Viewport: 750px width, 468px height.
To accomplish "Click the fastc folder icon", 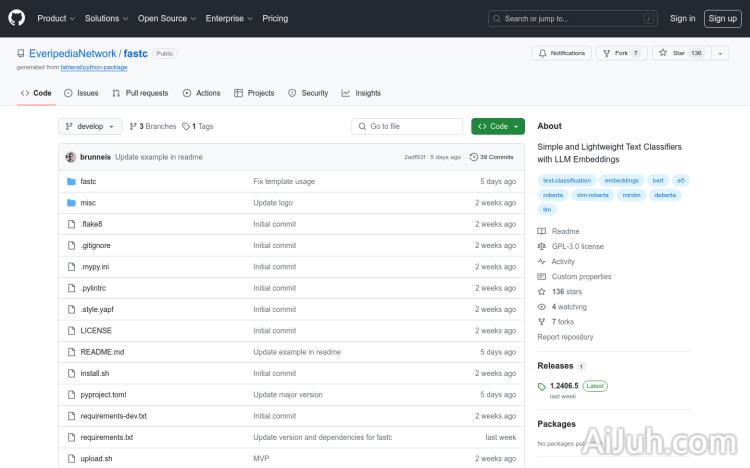I will [71, 182].
